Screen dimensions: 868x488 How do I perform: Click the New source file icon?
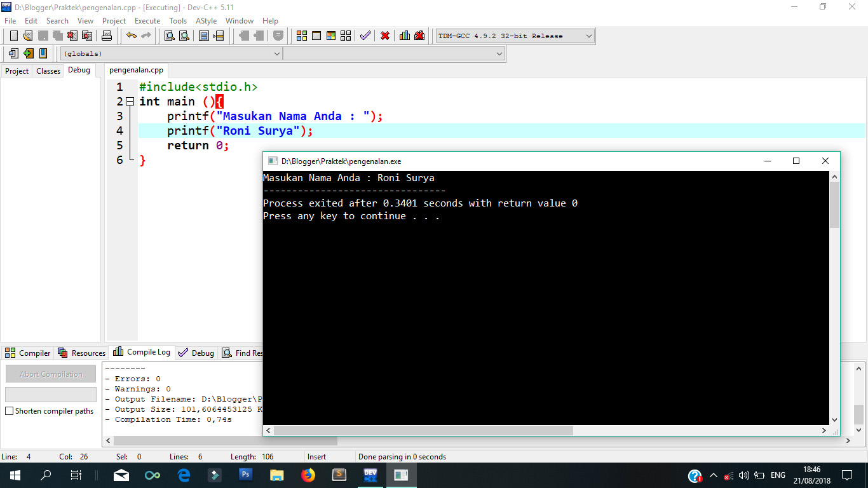[x=13, y=36]
